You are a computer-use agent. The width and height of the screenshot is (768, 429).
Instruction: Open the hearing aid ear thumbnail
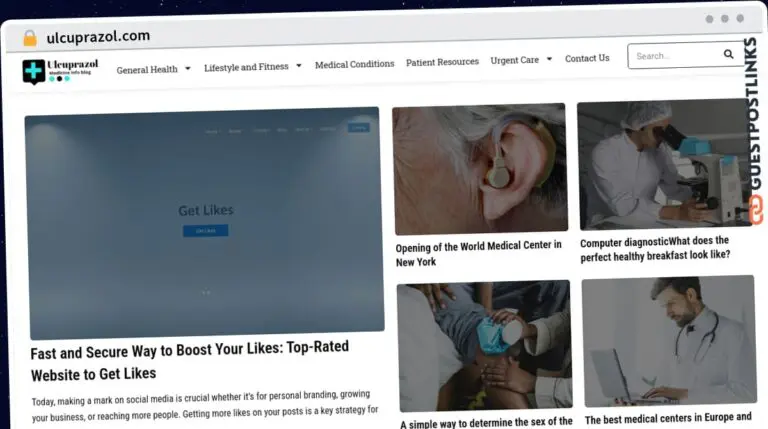tap(480, 168)
